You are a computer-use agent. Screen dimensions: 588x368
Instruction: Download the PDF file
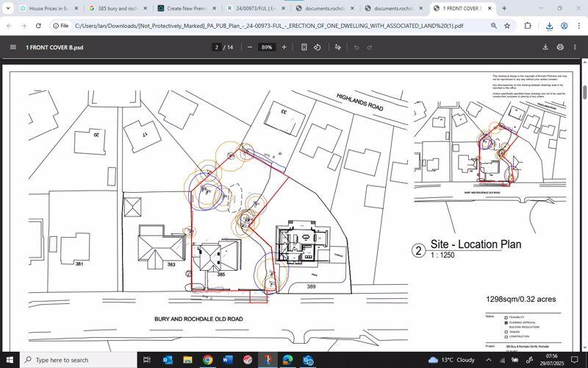[545, 47]
